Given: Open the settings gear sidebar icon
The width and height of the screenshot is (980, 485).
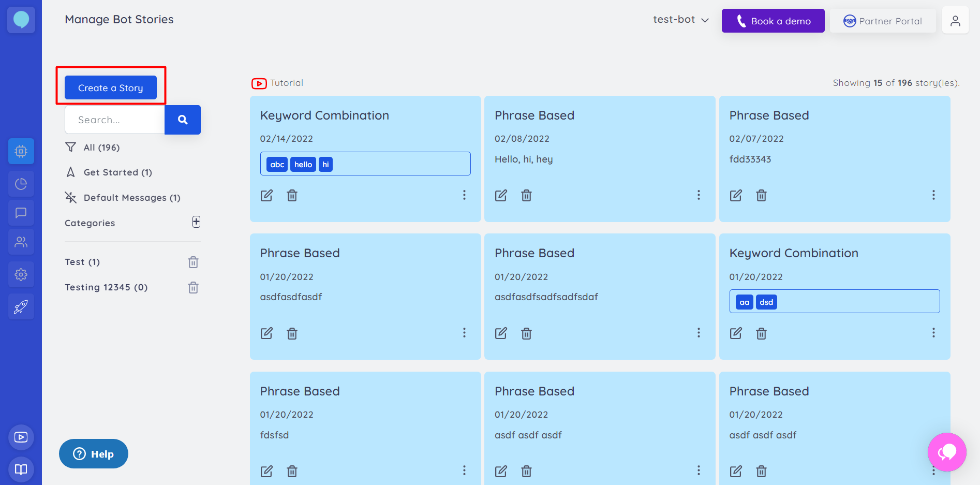Looking at the screenshot, I should point(21,274).
